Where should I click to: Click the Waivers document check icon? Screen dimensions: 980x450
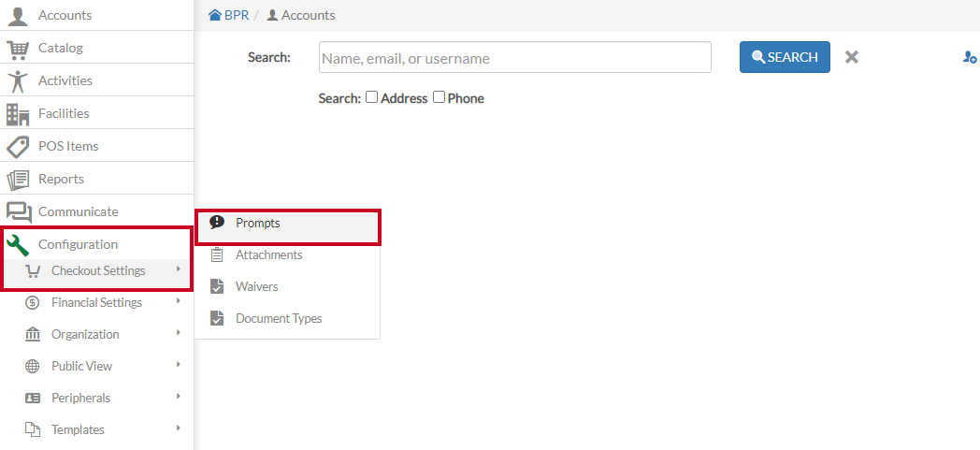point(217,286)
